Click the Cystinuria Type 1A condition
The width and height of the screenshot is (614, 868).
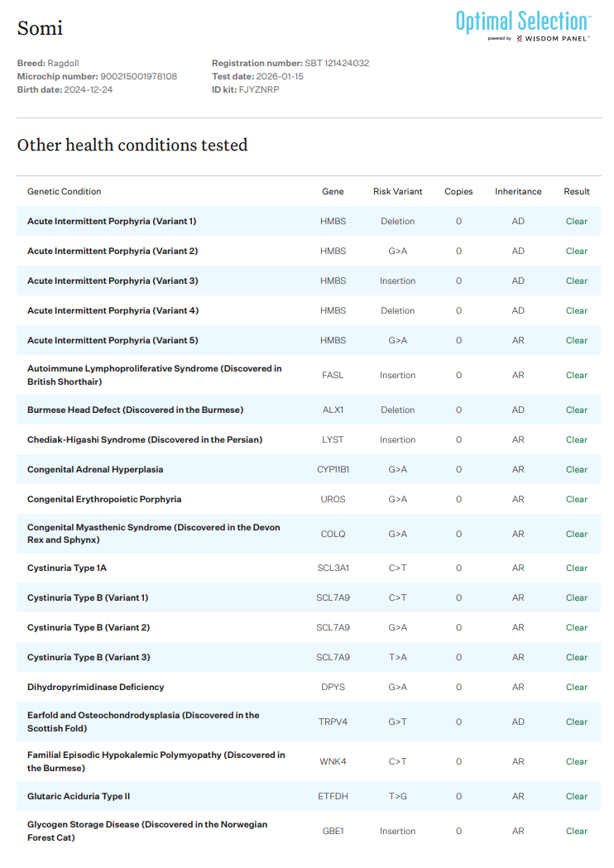click(67, 568)
